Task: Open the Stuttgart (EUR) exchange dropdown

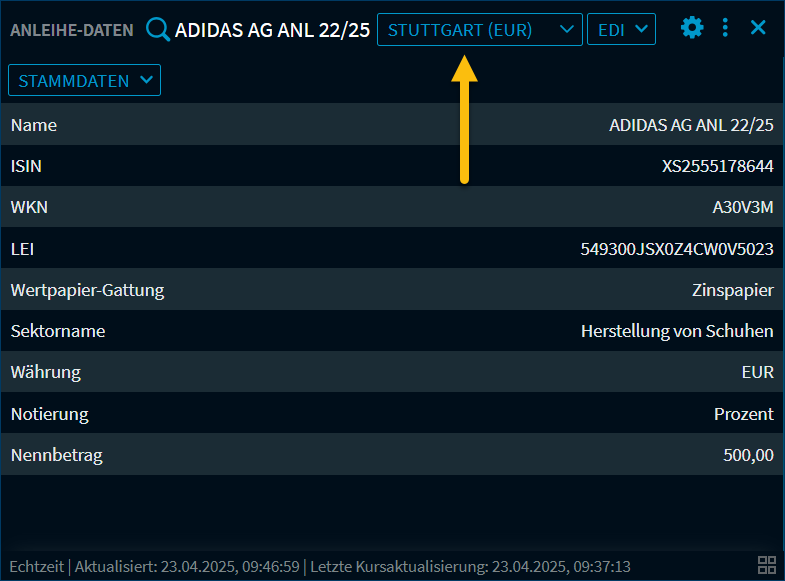Action: tap(479, 29)
